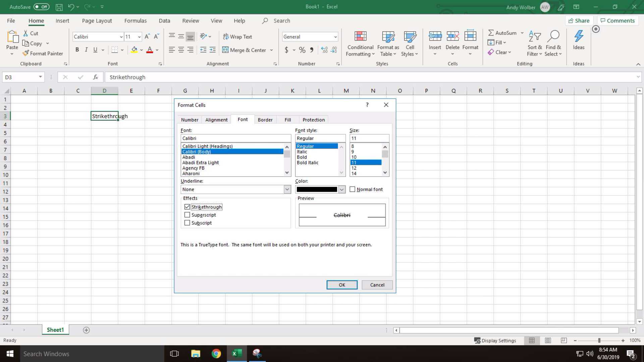
Task: Click the Insert Function fx icon
Action: (96, 77)
